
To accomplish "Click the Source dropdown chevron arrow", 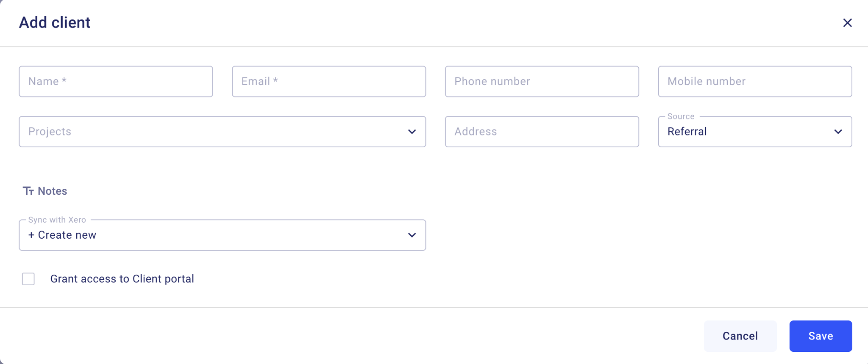I will [x=838, y=132].
